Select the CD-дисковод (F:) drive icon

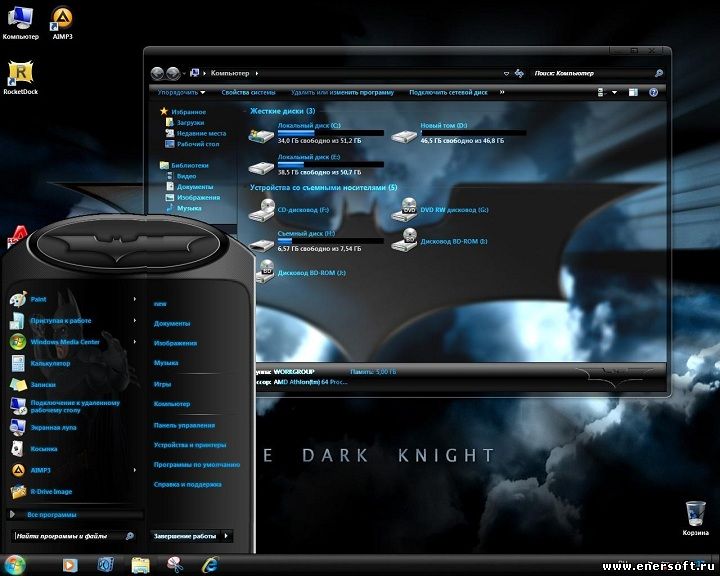pyautogui.click(x=261, y=210)
